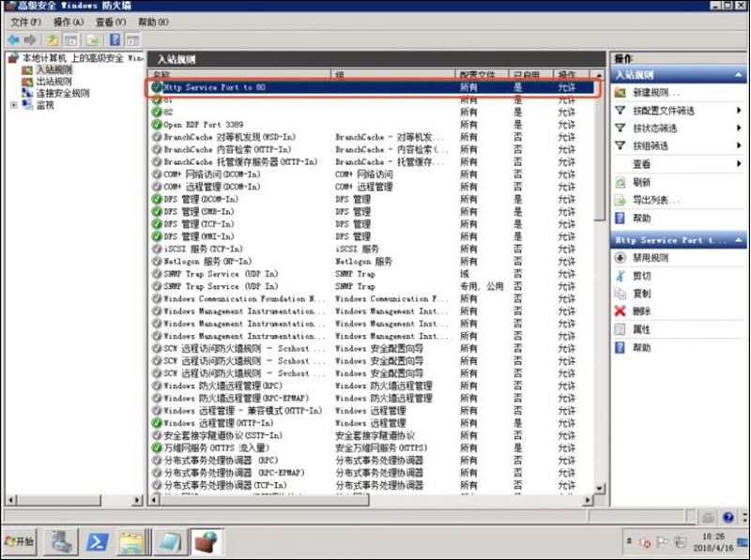Click Cut (剪切) scissors in actions pane

tap(641, 276)
